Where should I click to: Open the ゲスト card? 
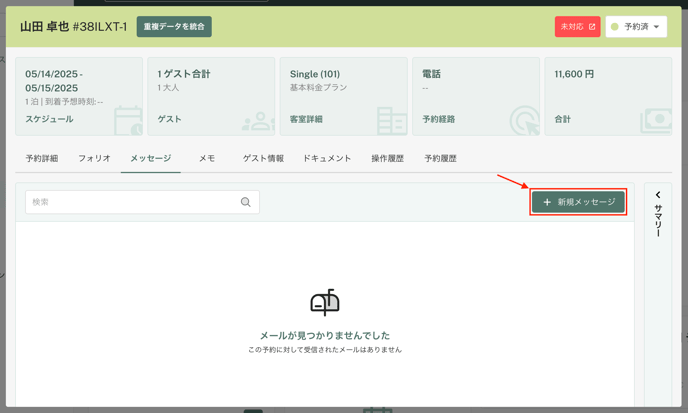pyautogui.click(x=211, y=97)
